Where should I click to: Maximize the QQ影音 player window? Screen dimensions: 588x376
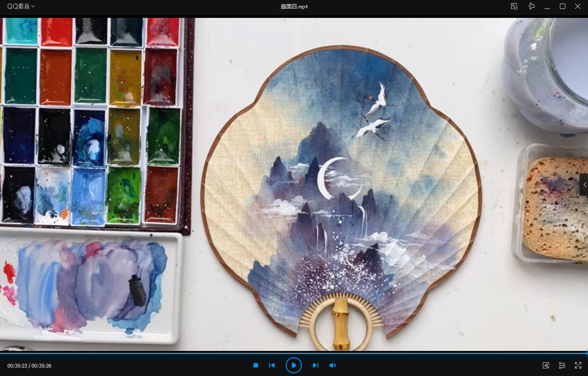pos(563,6)
